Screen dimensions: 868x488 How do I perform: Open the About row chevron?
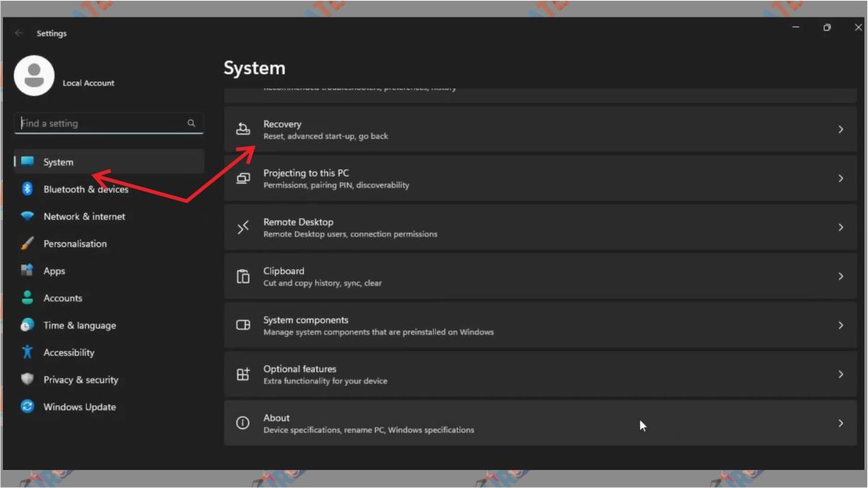841,424
